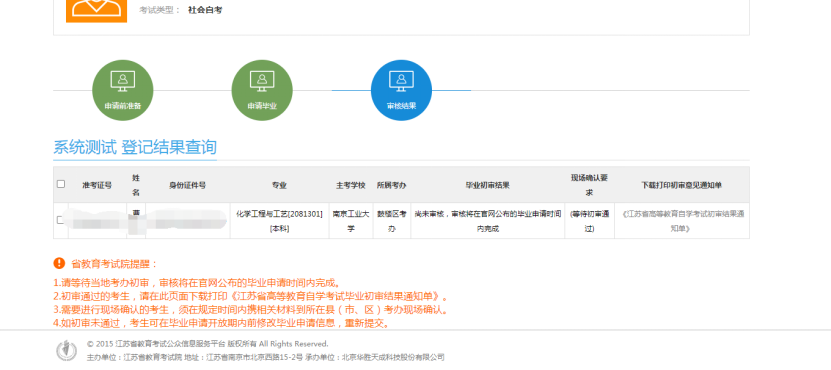
Task: Tick the select-all checkbox in table header
Action: click(x=61, y=184)
